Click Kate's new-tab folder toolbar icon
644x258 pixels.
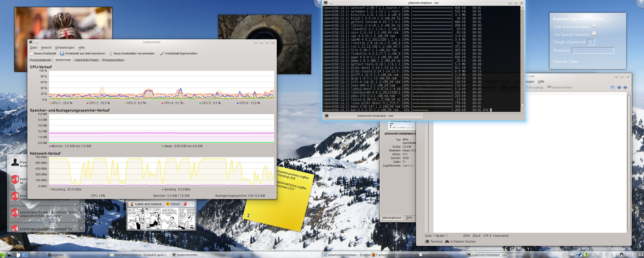[613, 87]
